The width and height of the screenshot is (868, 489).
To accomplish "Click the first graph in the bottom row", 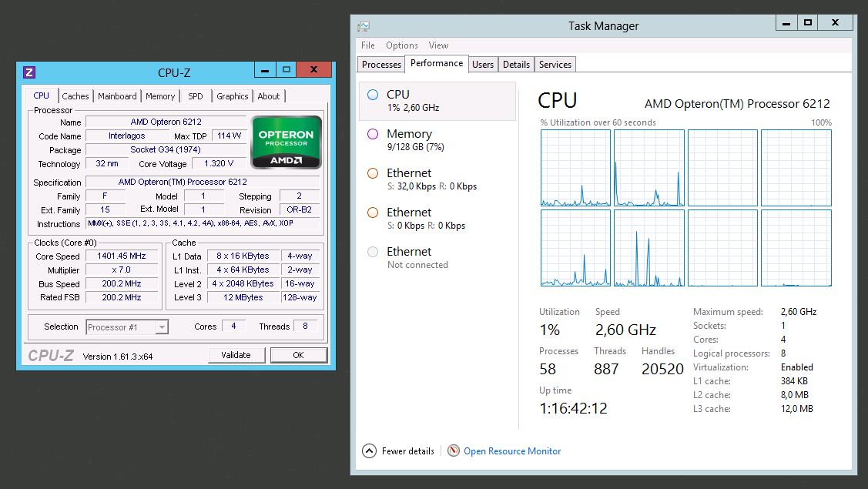I will 575,247.
